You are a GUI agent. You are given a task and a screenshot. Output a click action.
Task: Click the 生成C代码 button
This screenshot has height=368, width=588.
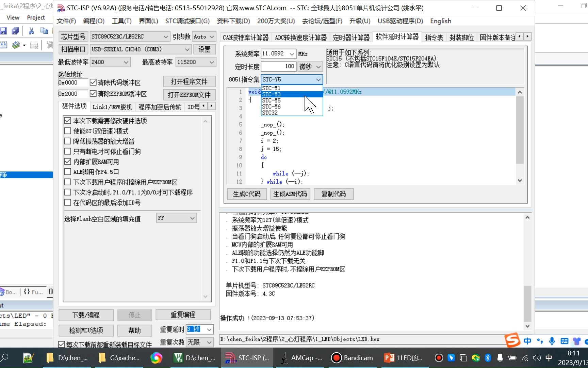(247, 194)
